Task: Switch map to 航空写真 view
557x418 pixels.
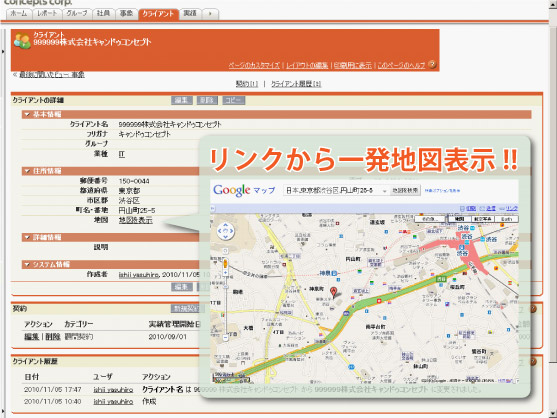Action: pos(482,219)
